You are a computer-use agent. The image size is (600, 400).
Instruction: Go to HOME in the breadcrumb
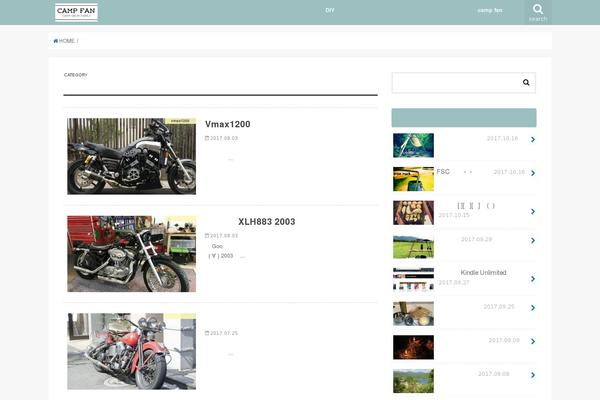tap(67, 41)
